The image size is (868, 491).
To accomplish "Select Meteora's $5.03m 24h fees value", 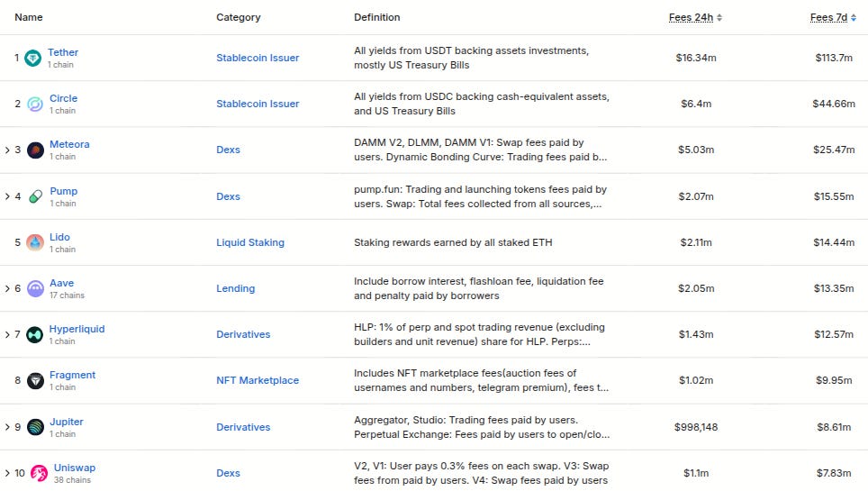I will (696, 150).
